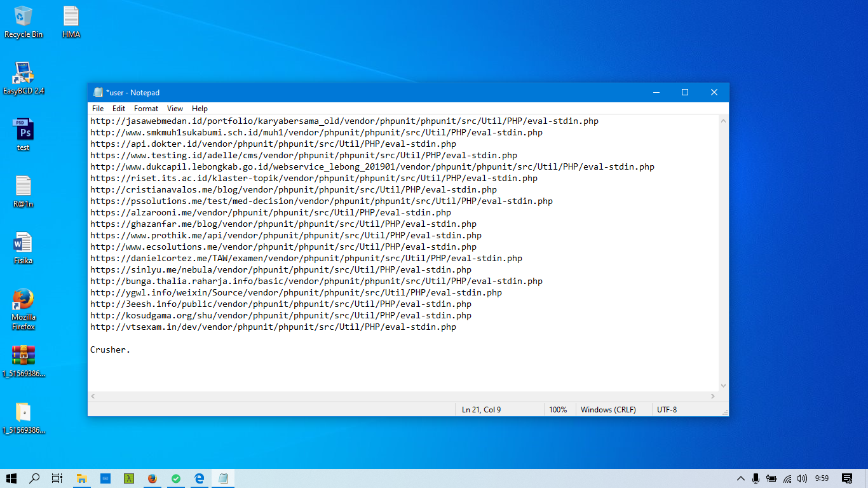
Task: Click the Ln 21, Col 9 status entry
Action: [x=482, y=410]
